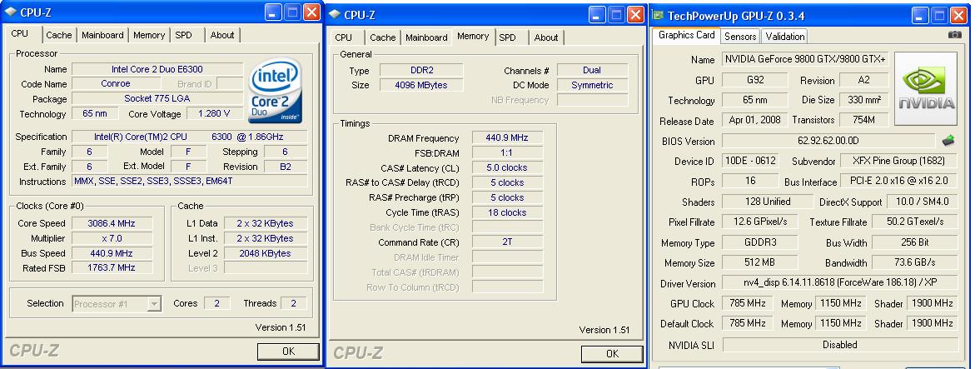Image resolution: width=980 pixels, height=369 pixels.
Task: Open the Processor #1 selection dropdown
Action: (154, 305)
